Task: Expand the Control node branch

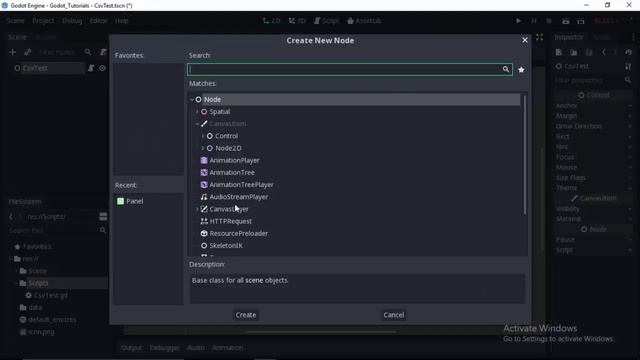Action: (203, 136)
